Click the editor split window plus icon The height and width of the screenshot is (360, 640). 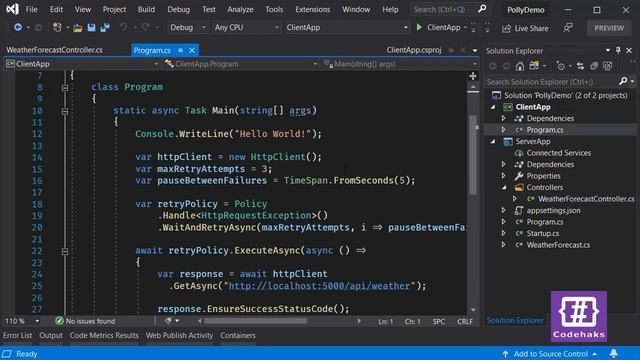coord(473,76)
